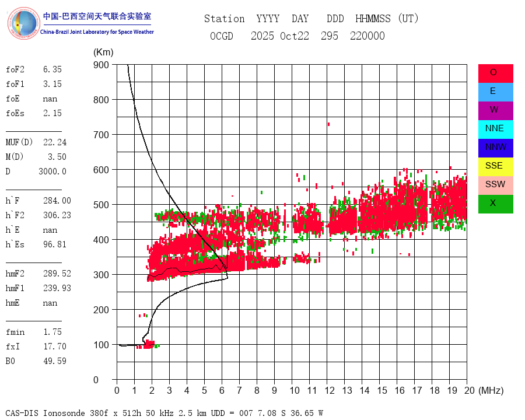Select the dark blue NNW legend swatch
525x420 pixels.
tap(495, 148)
